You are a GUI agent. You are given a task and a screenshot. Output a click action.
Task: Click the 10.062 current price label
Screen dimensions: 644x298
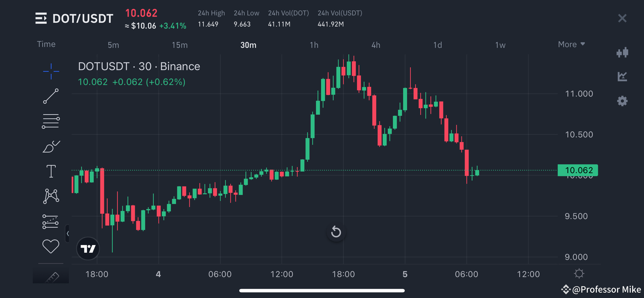(x=578, y=170)
